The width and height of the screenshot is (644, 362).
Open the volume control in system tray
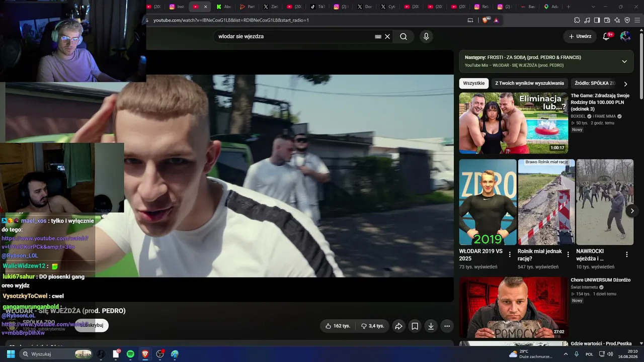pyautogui.click(x=610, y=354)
